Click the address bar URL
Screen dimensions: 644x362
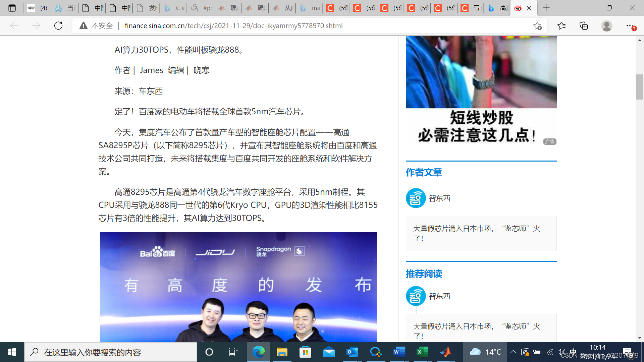pos(233,26)
